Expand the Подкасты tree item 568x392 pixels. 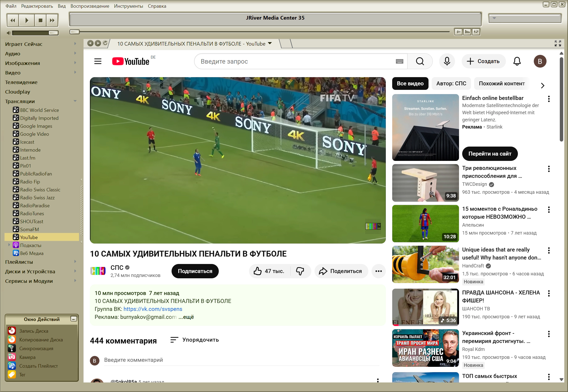[9, 245]
